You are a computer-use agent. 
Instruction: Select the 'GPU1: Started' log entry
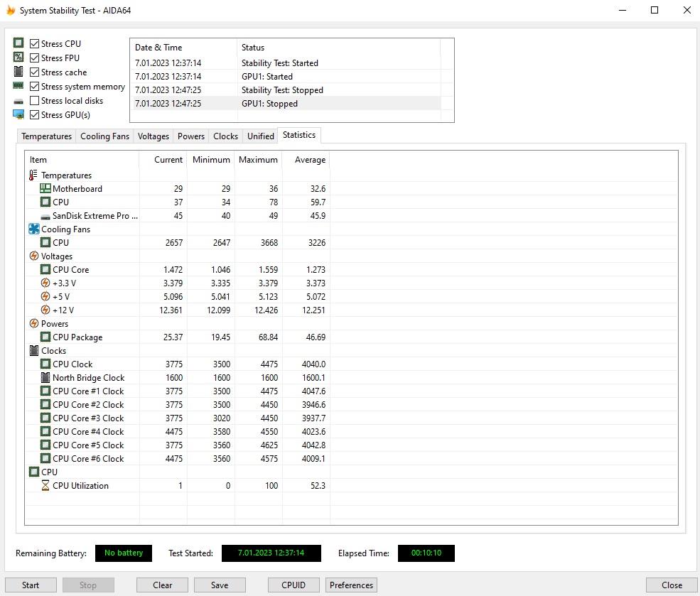coord(287,77)
